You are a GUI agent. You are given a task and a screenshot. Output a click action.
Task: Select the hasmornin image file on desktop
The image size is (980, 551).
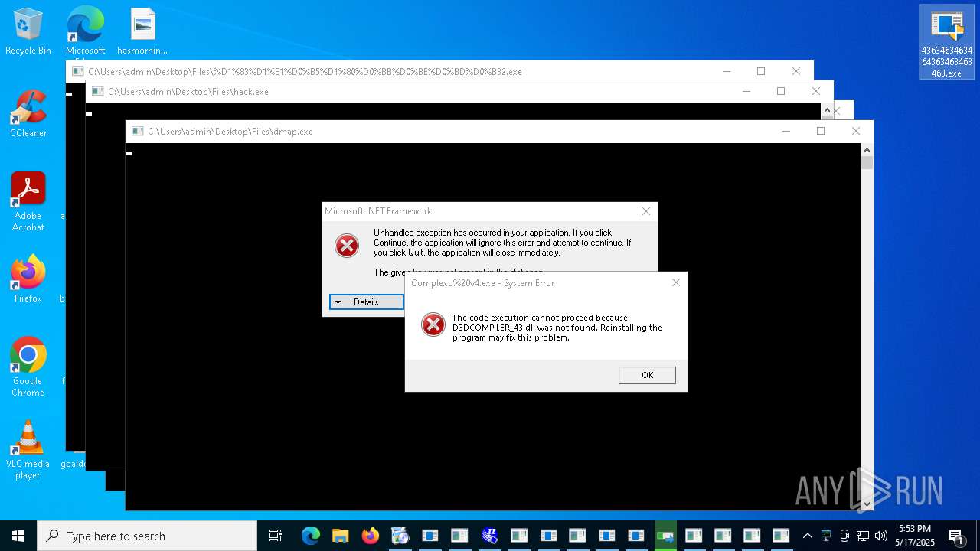[142, 32]
